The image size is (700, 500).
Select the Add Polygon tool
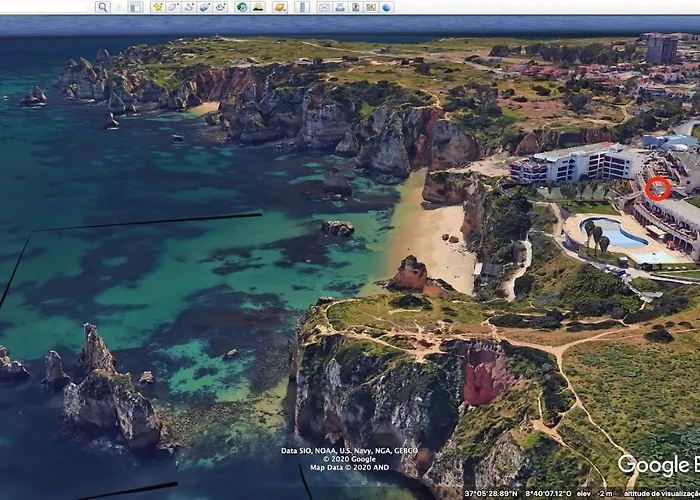(x=173, y=7)
